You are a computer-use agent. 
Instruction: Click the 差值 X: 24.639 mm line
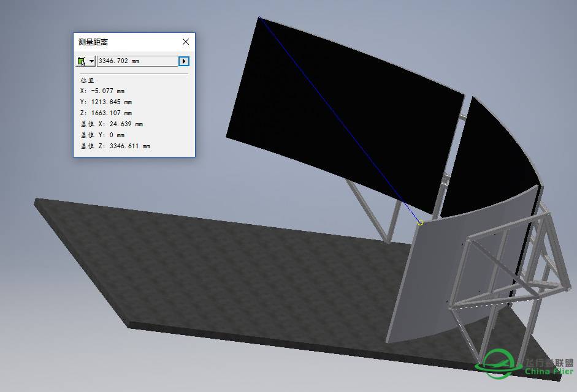coord(111,124)
